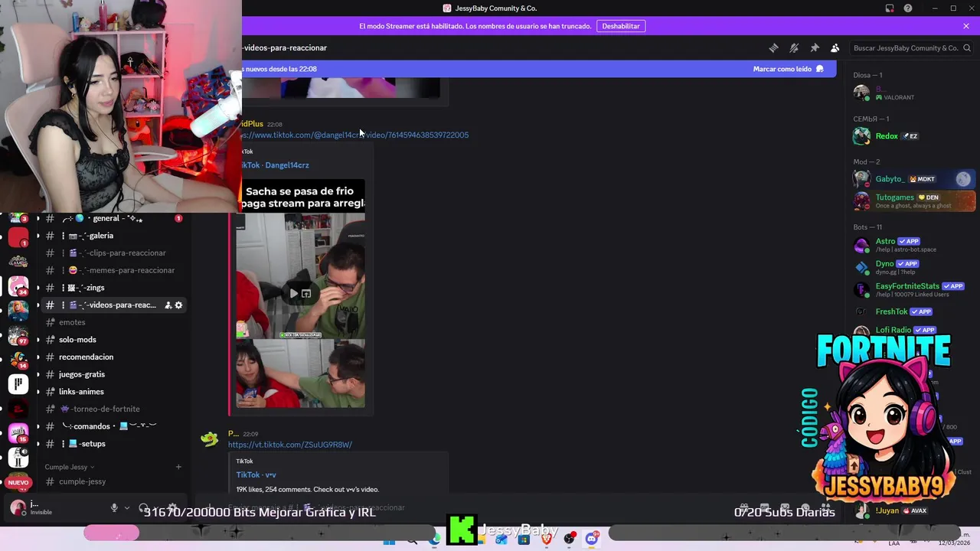Select the links-animes channel
Screen dimensions: 980x551
tap(111, 392)
